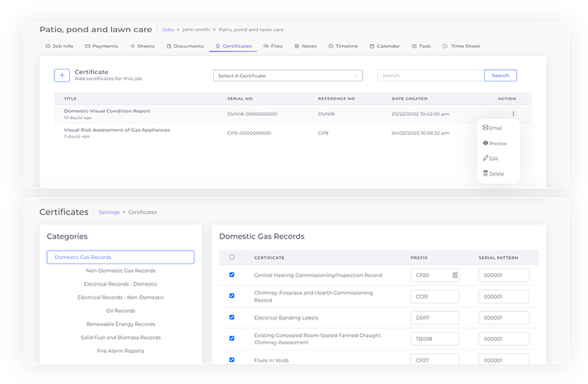
Task: Open the three-dot action menu for Domestic Visual Condition Report
Action: coord(514,114)
